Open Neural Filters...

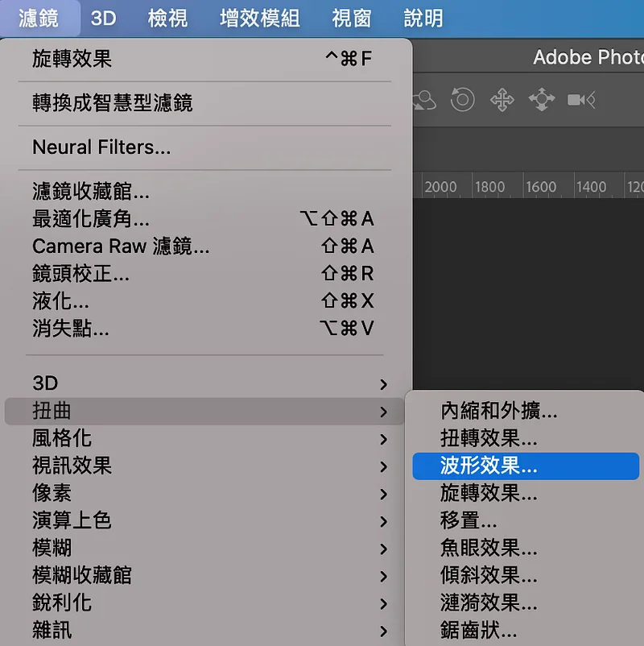click(x=204, y=147)
